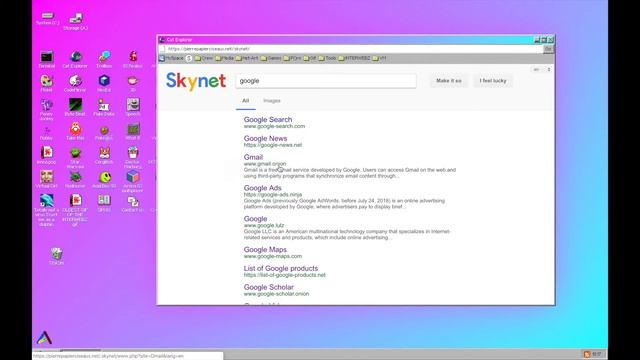
Task: Open the Trash icon on desktop
Action: coord(56,256)
